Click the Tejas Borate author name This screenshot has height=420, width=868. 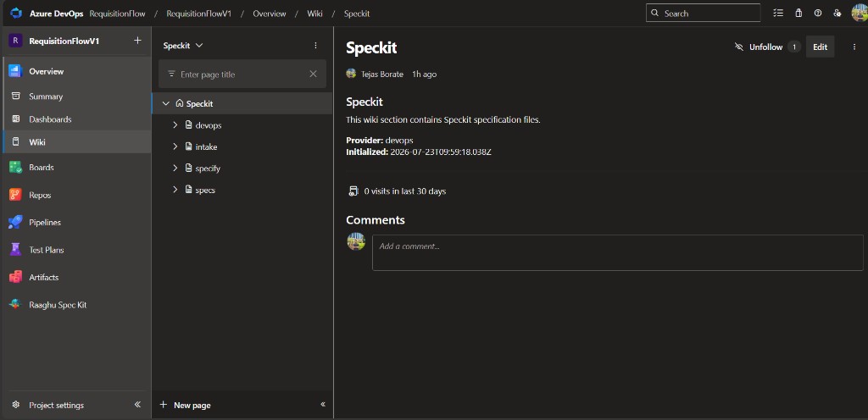point(382,74)
